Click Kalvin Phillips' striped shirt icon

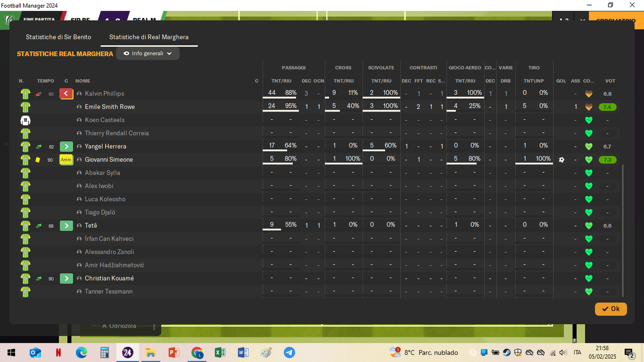[x=26, y=94]
